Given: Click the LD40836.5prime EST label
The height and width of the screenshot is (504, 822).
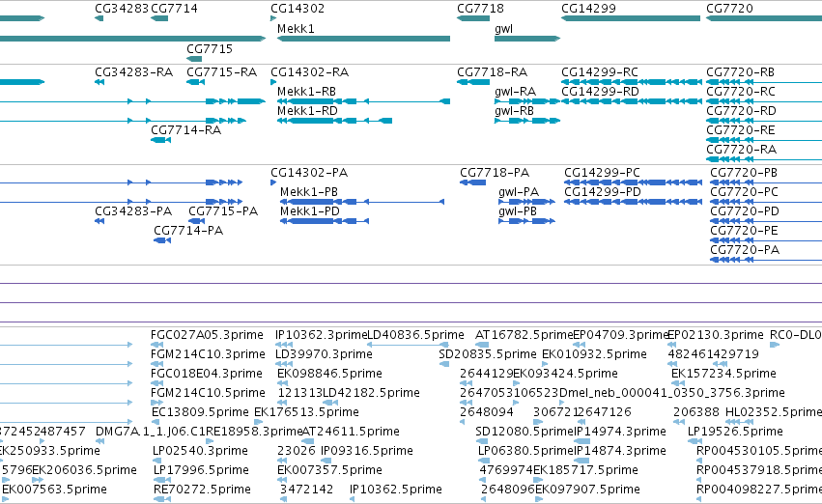Looking at the screenshot, I should coord(415,335).
